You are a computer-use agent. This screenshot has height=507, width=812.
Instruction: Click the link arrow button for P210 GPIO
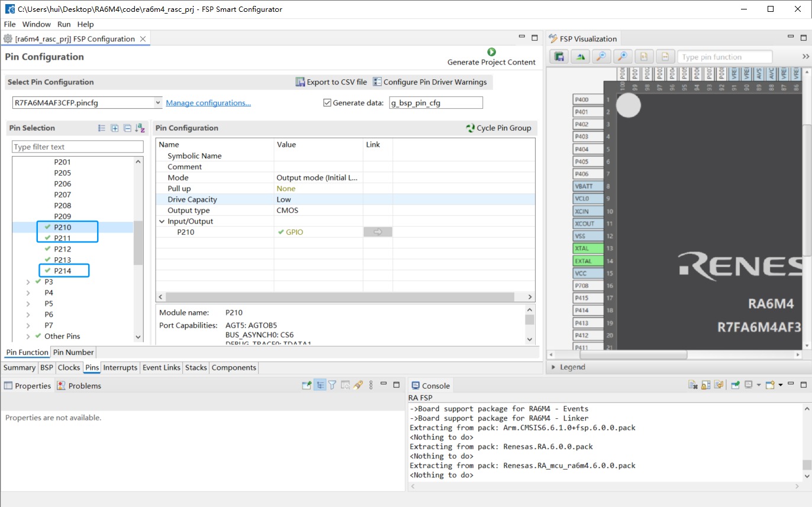click(x=378, y=232)
